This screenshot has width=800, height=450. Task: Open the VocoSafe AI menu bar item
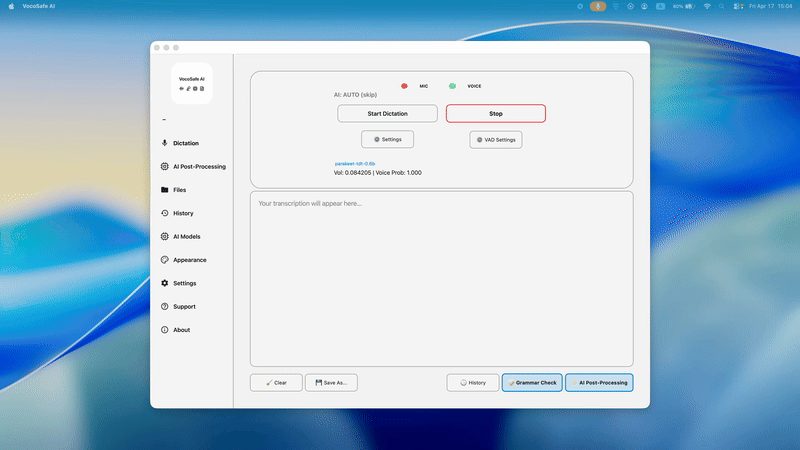tap(39, 6)
